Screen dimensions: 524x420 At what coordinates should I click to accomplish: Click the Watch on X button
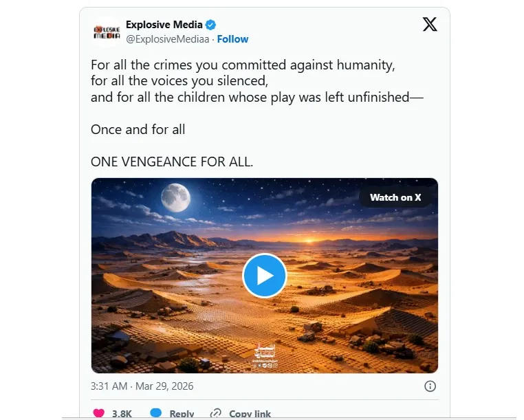click(395, 197)
